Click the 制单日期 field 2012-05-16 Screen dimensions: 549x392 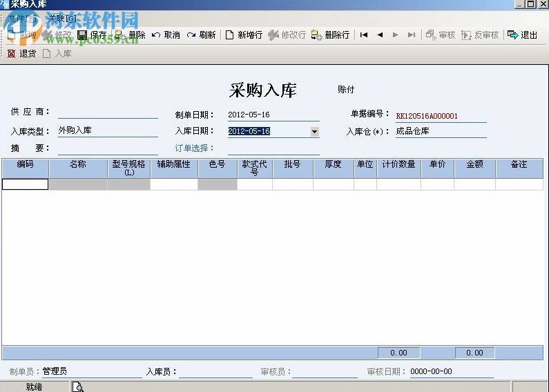[273, 115]
